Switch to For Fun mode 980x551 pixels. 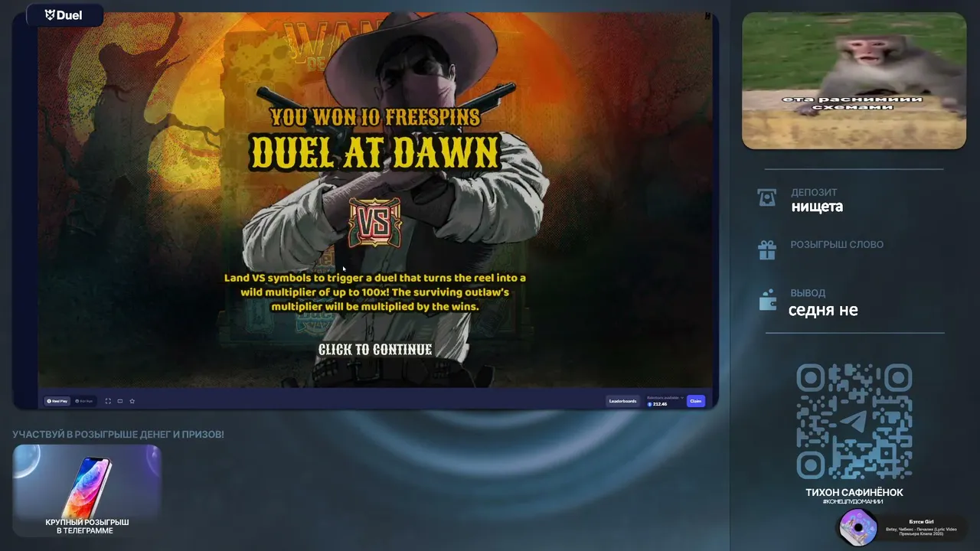click(x=84, y=401)
